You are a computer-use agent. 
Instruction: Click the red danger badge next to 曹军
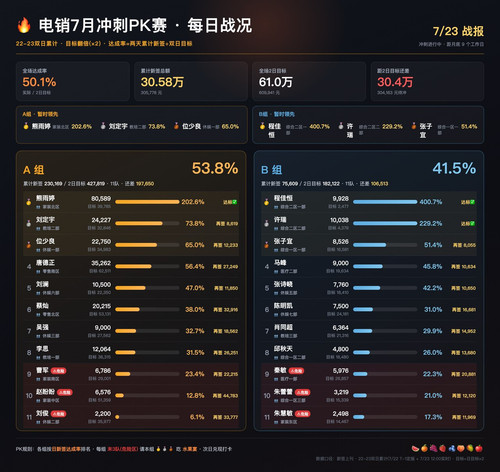coord(59,371)
